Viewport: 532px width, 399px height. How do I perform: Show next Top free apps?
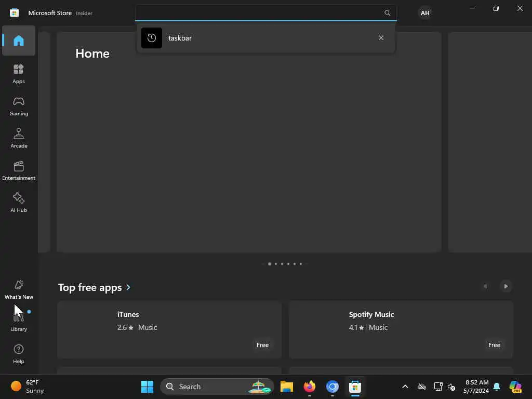click(x=506, y=286)
